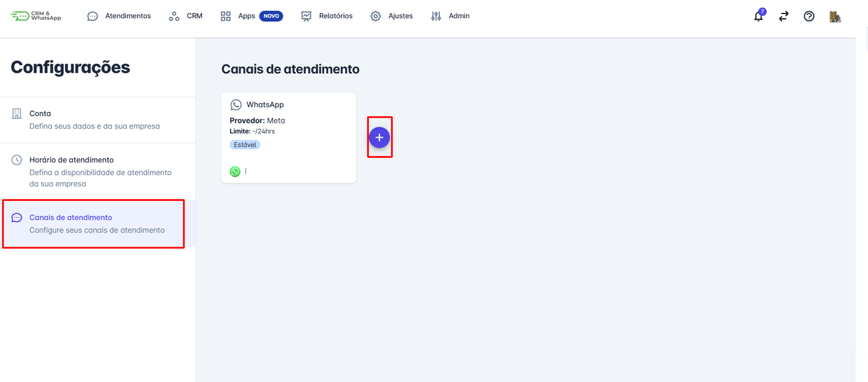The image size is (868, 382).
Task: Click the Admin sliders icon
Action: (436, 16)
